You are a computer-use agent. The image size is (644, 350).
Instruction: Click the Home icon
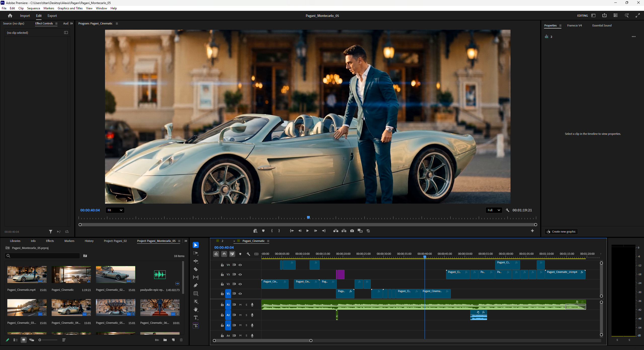10,16
